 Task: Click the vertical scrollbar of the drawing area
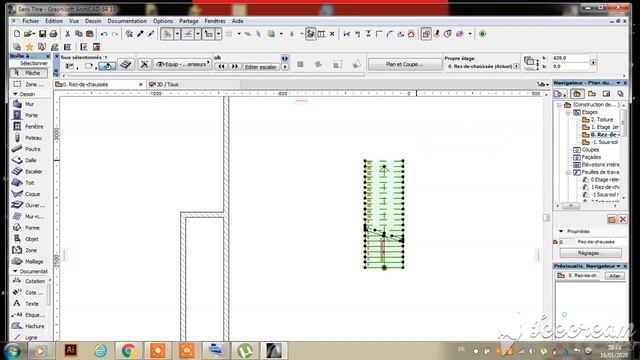[x=547, y=218]
